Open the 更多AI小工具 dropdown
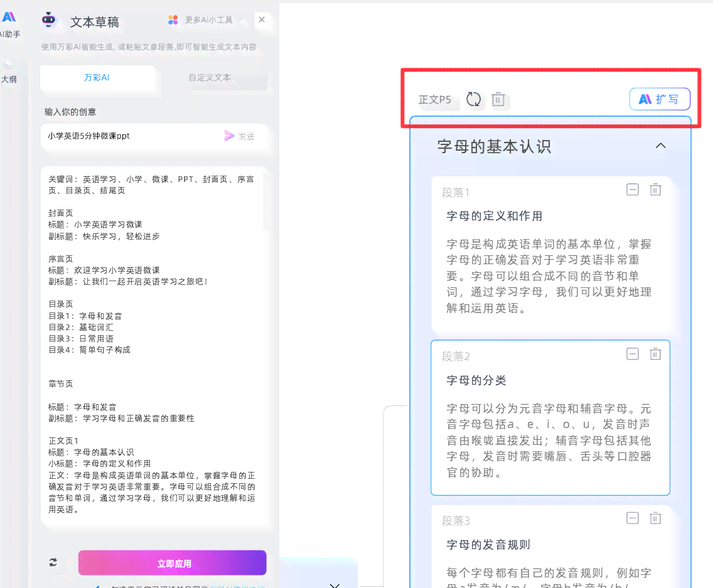Viewport: 713px width, 588px height. coord(205,20)
